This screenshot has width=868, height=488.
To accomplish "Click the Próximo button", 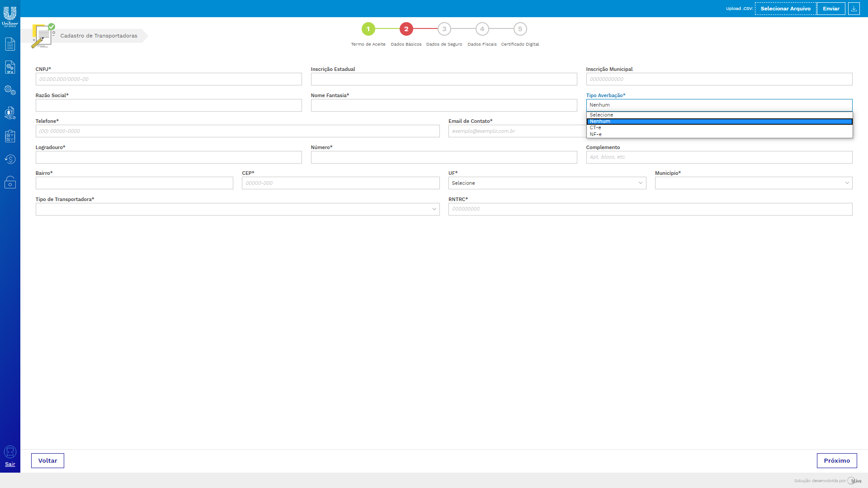I will pos(836,460).
